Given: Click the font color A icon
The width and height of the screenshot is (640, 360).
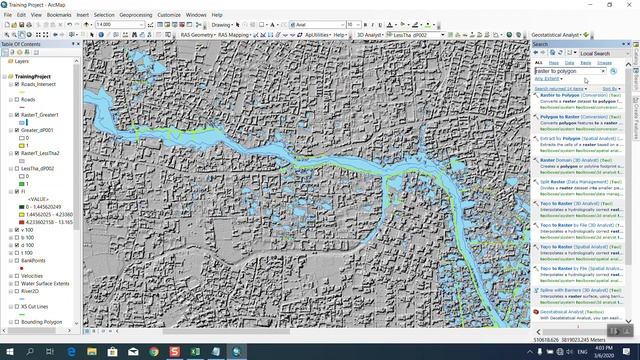Looking at the screenshot, I should pyautogui.click(x=389, y=25).
